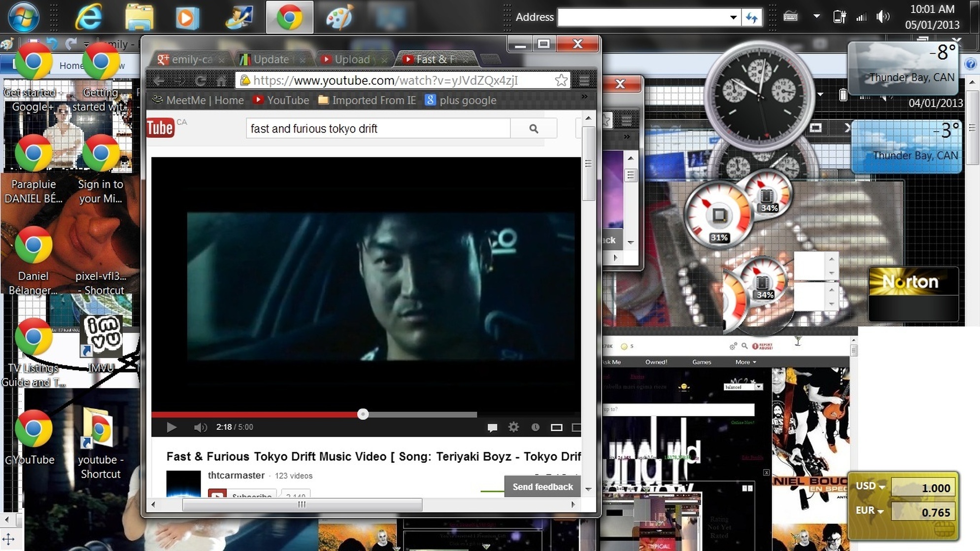The width and height of the screenshot is (980, 551).
Task: Open the YouTube bookmark in bookmarks bar
Action: [x=281, y=101]
